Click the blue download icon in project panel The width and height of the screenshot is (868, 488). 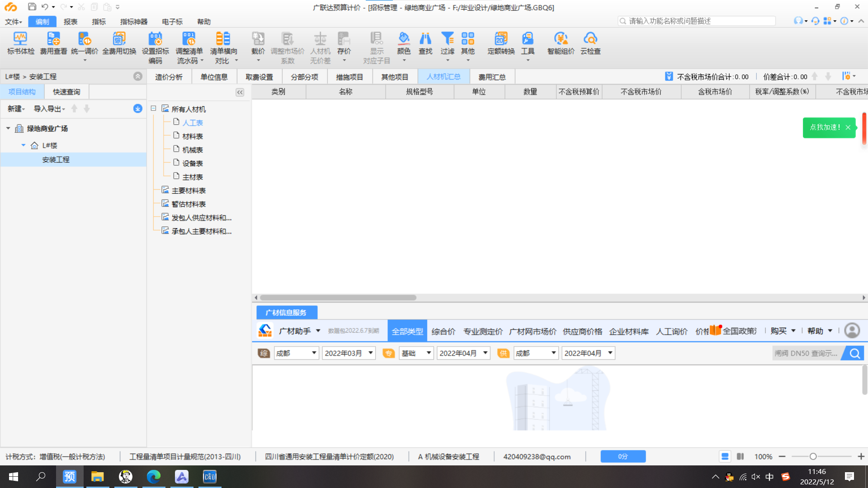(x=138, y=108)
